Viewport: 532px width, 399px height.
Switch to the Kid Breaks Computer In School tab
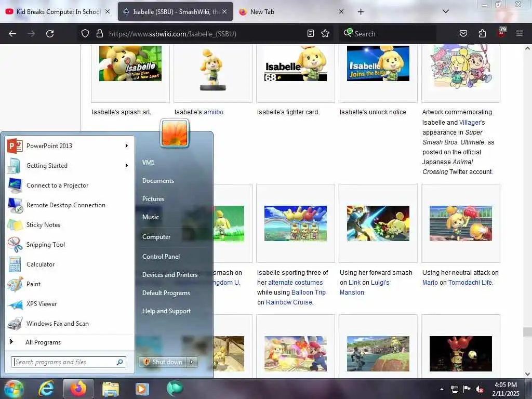click(58, 12)
